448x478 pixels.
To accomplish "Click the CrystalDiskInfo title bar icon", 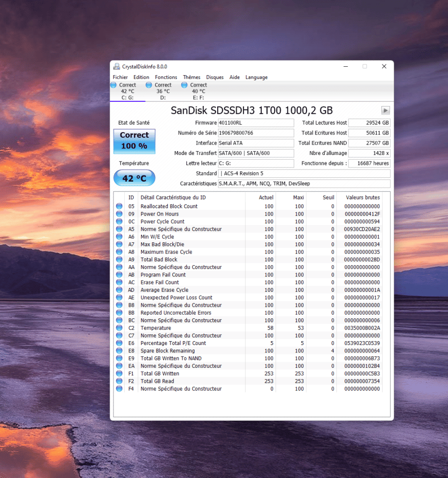I will (x=117, y=66).
